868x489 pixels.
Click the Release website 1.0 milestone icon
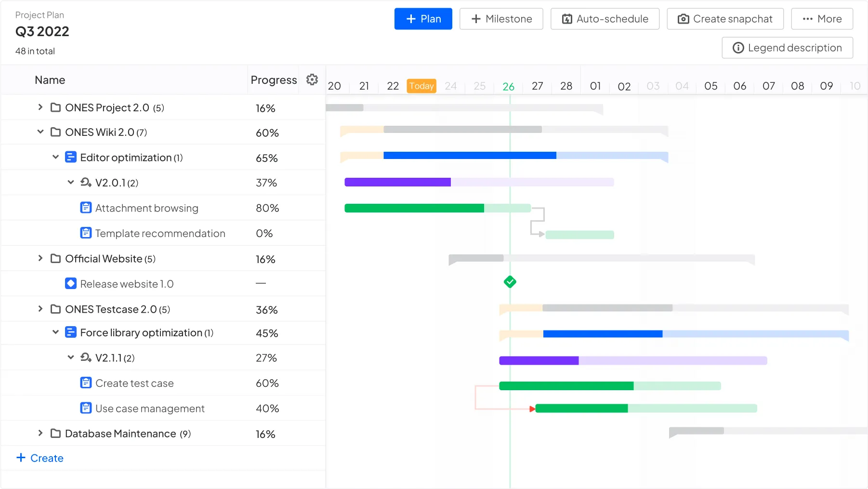[x=71, y=284]
